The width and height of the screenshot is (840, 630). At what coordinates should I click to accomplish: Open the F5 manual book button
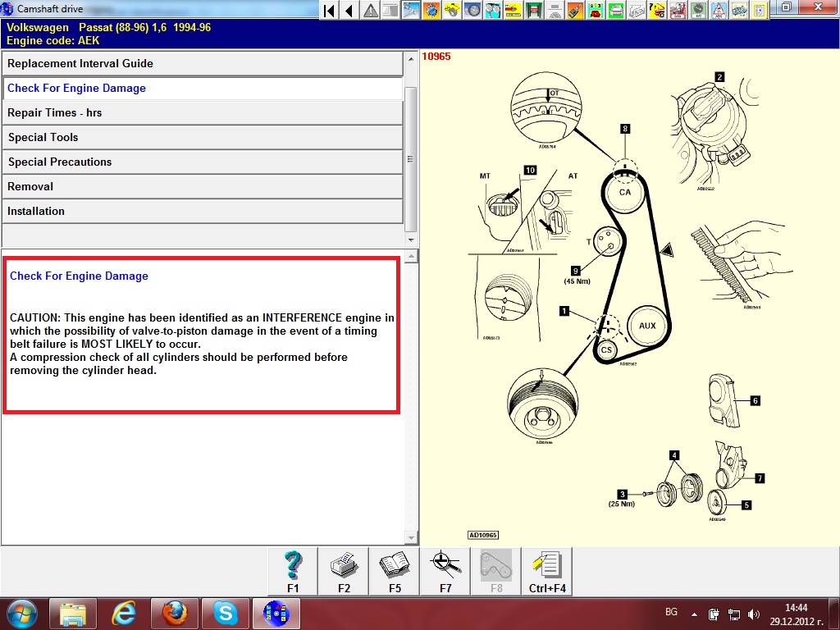(395, 571)
